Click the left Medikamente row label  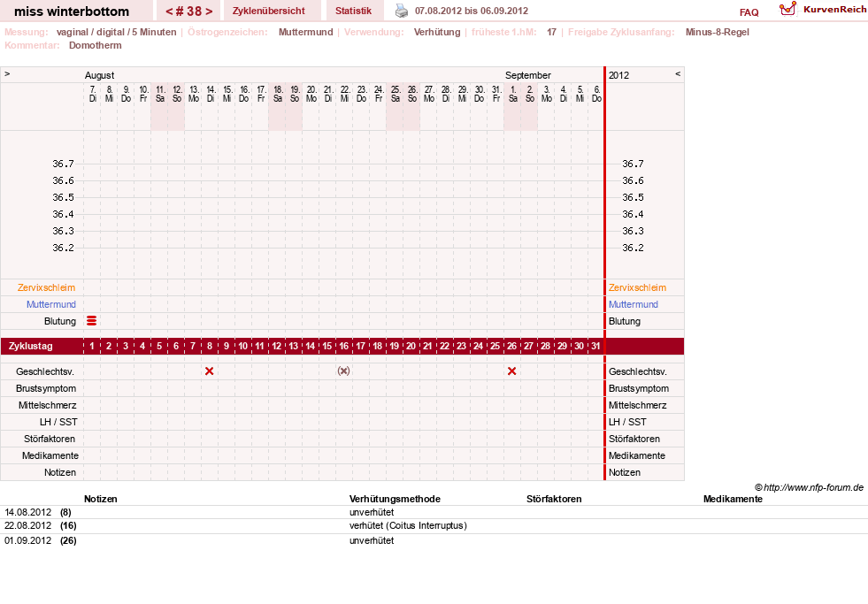coord(50,455)
